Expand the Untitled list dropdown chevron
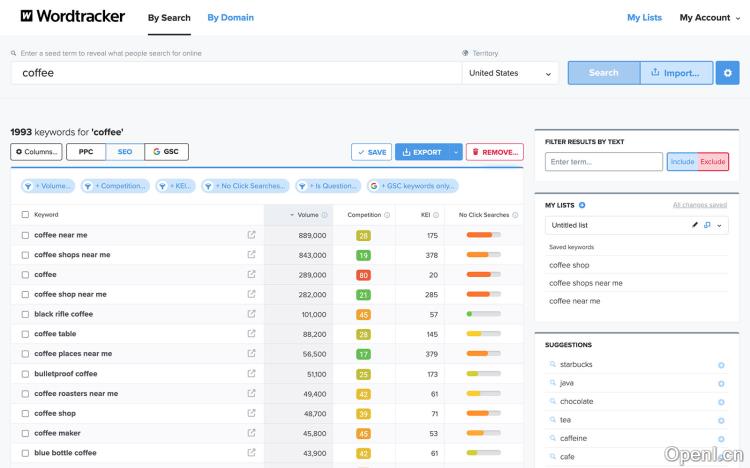Viewport: 750px width, 468px height. click(x=719, y=225)
